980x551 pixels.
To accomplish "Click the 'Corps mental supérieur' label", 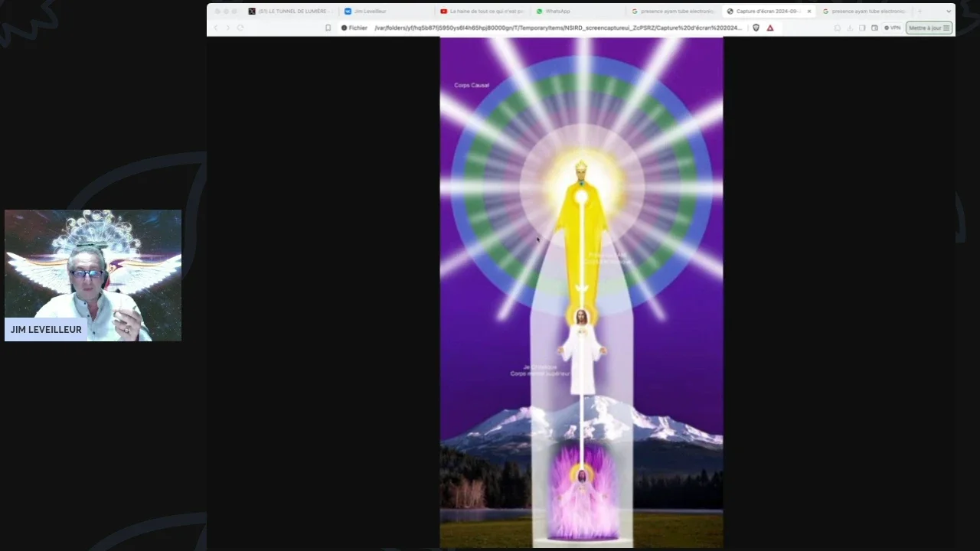I will pyautogui.click(x=541, y=373).
